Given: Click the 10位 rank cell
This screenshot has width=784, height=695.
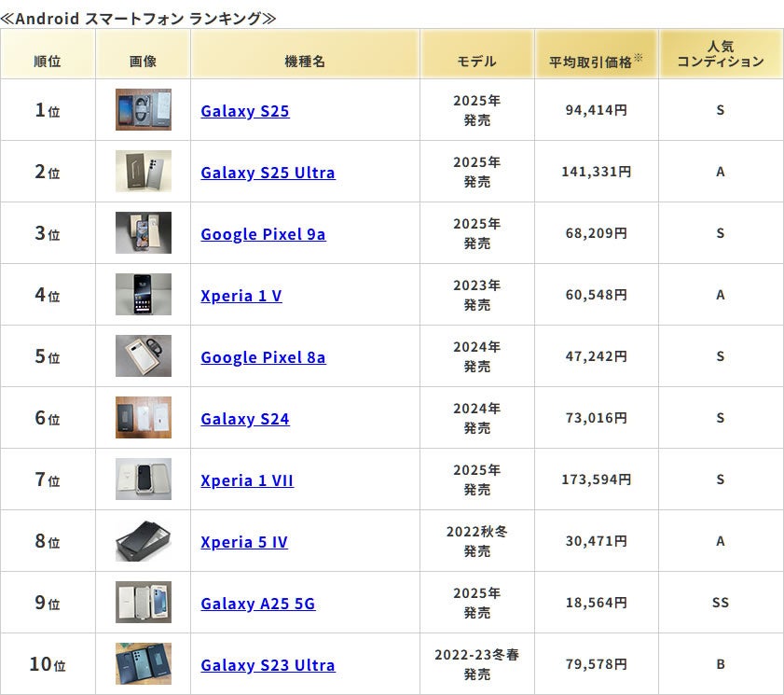Looking at the screenshot, I should [x=48, y=664].
